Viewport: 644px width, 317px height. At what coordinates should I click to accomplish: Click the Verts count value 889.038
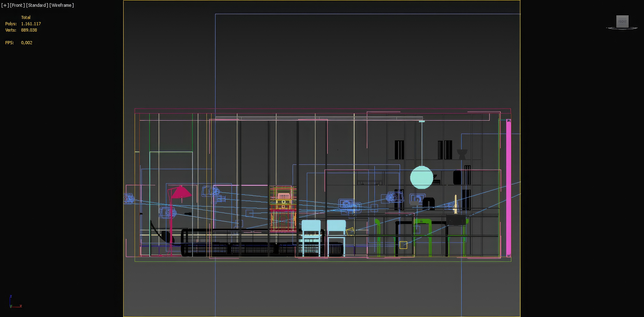(x=29, y=30)
